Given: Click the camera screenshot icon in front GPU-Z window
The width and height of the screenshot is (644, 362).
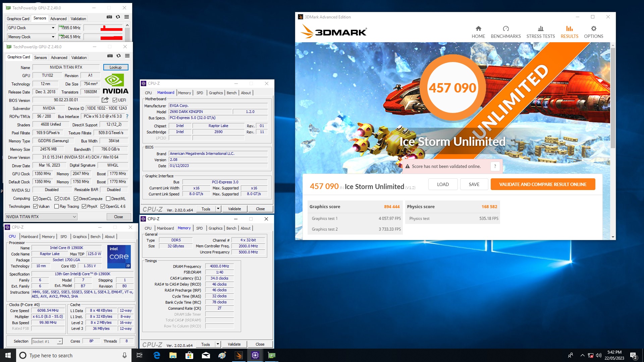Looking at the screenshot, I should (110, 56).
